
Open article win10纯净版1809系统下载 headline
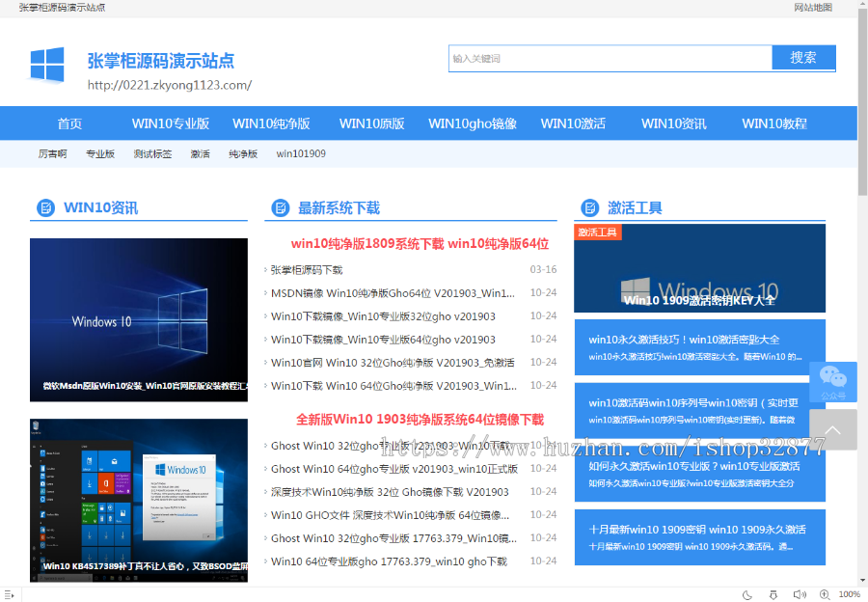pyautogui.click(x=420, y=243)
